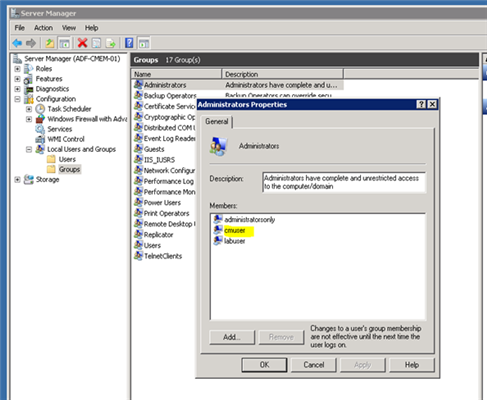Select the Event Log Readers group row

tap(164, 138)
